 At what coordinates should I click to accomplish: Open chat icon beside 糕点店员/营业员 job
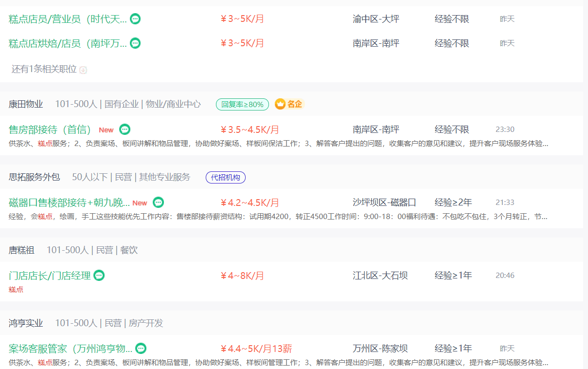[135, 19]
